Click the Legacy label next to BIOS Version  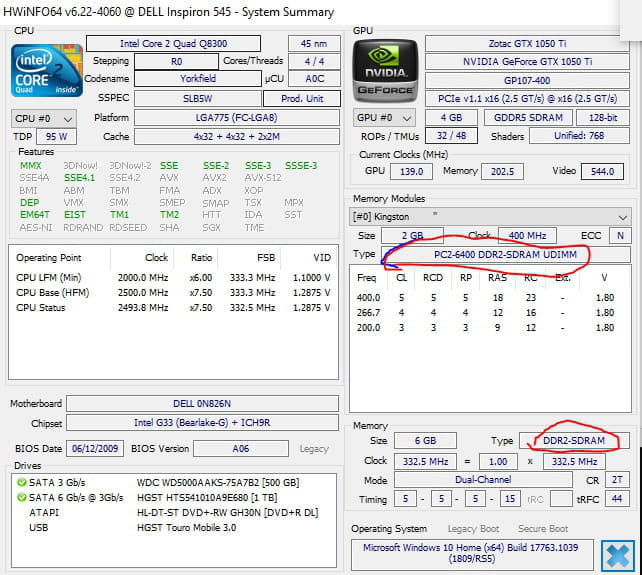(314, 449)
